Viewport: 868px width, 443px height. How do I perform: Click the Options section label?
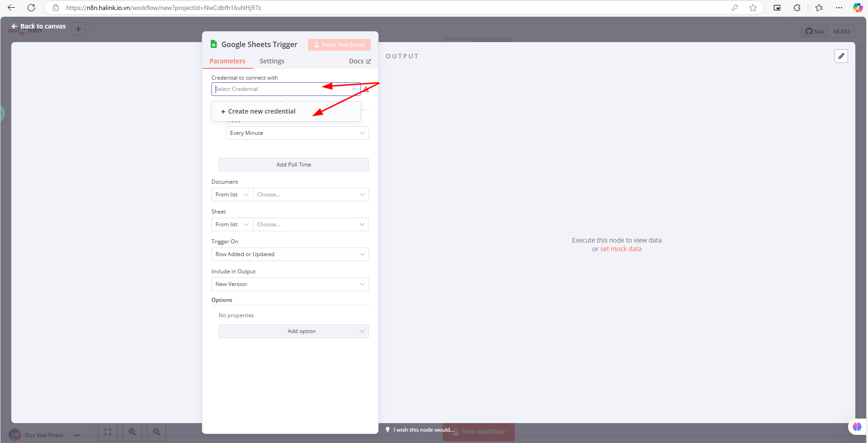222,300
